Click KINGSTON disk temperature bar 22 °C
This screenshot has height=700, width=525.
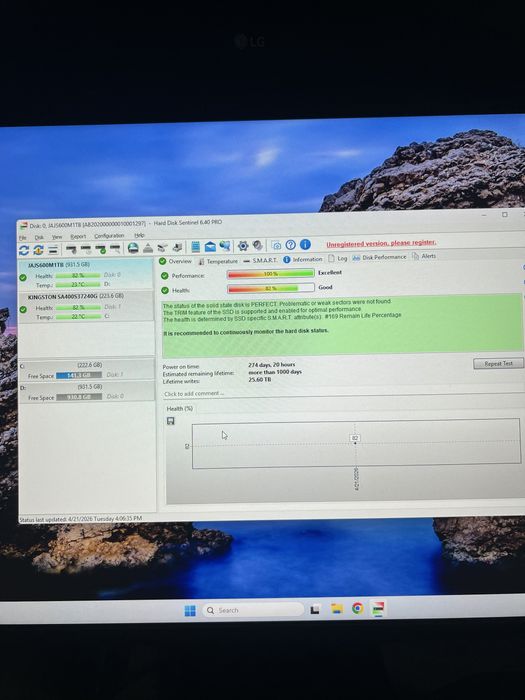pyautogui.click(x=78, y=317)
